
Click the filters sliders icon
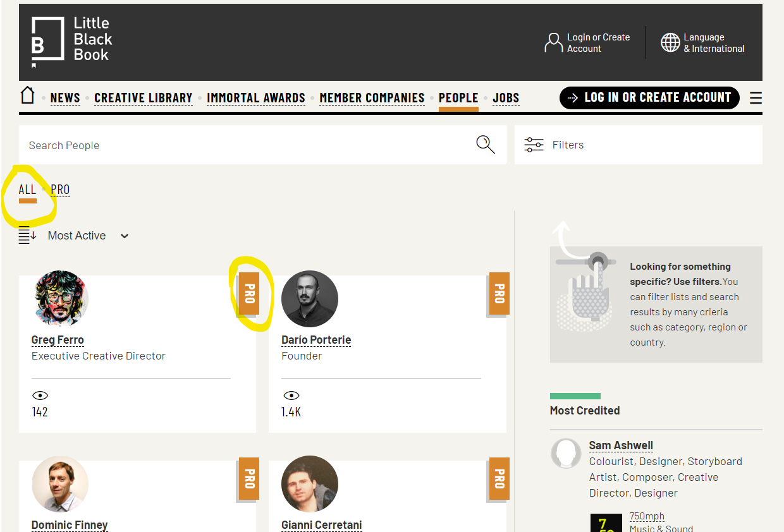pyautogui.click(x=534, y=145)
